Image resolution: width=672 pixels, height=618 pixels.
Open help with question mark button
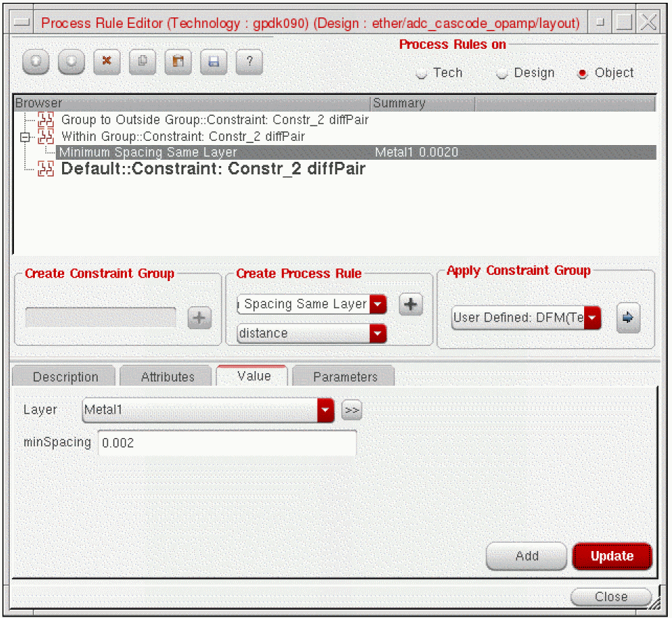(249, 62)
